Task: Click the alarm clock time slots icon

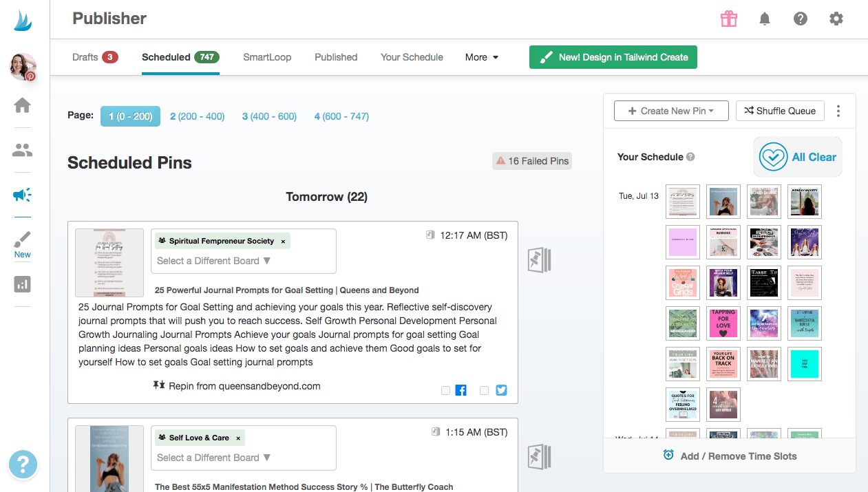Action: pos(668,455)
